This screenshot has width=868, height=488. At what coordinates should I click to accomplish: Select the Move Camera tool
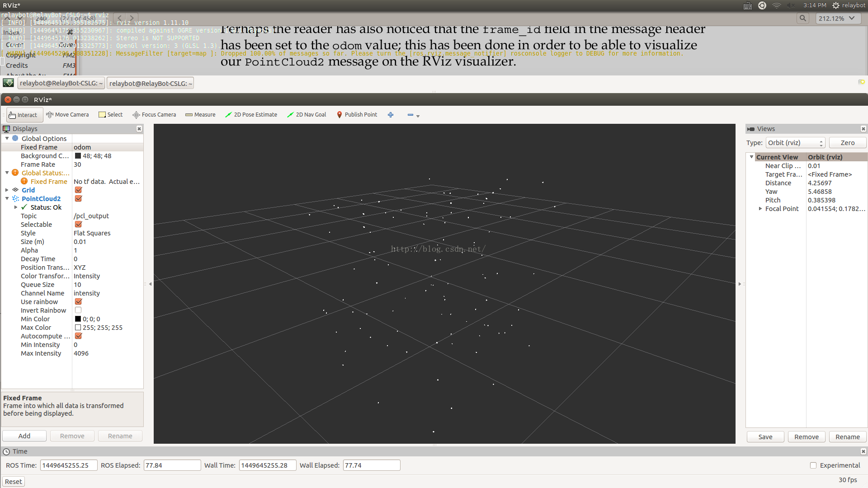point(67,115)
